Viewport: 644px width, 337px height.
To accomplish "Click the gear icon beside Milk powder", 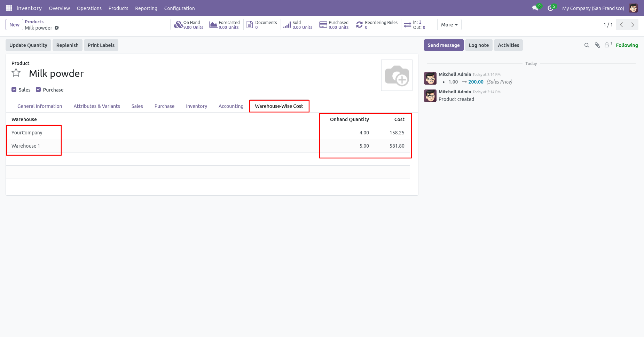I will pos(57,28).
